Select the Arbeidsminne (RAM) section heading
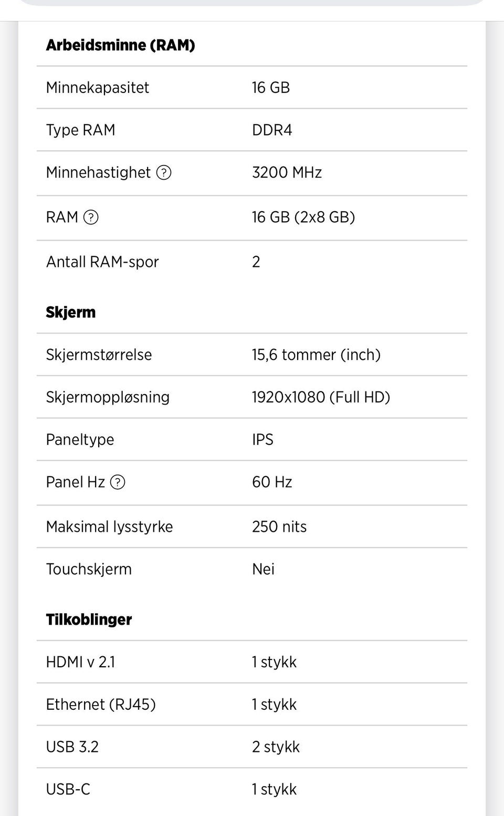Screen dimensions: 504x816 [120, 45]
